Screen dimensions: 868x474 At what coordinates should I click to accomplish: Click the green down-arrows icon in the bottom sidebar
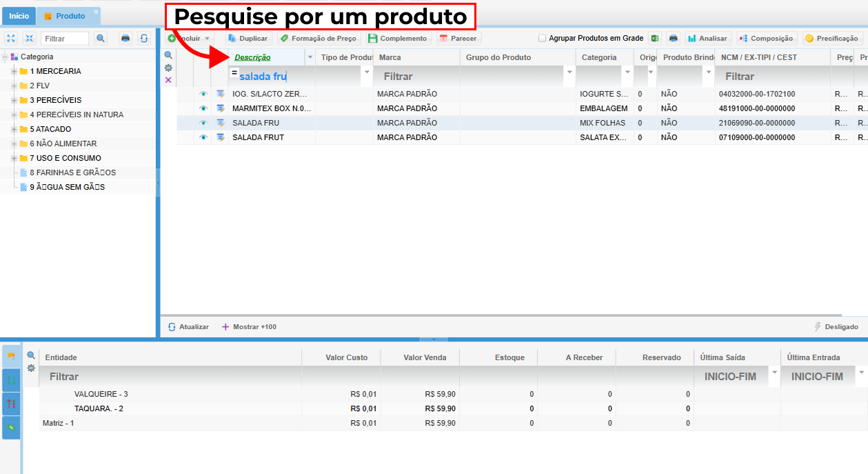coord(11,380)
